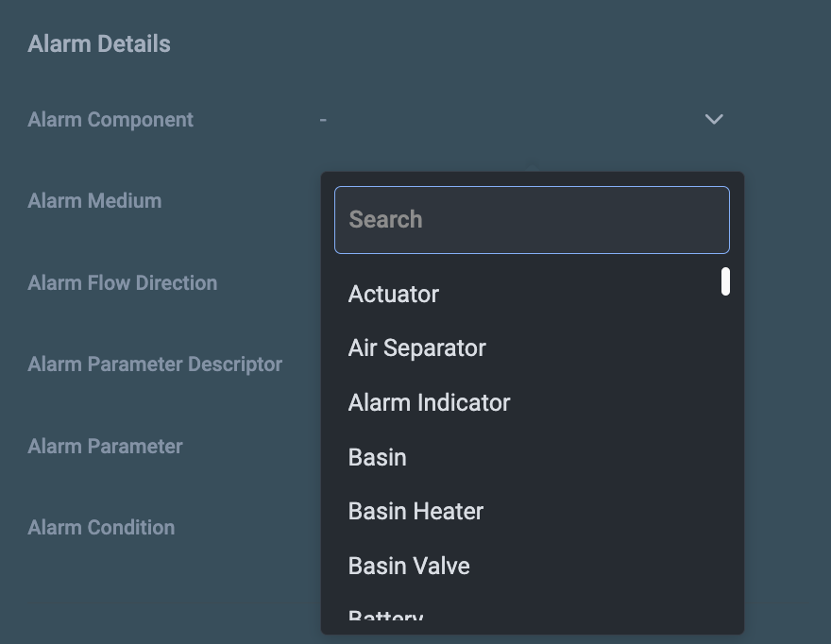Open the Alarm Medium field row
831x644 pixels.
[x=94, y=200]
